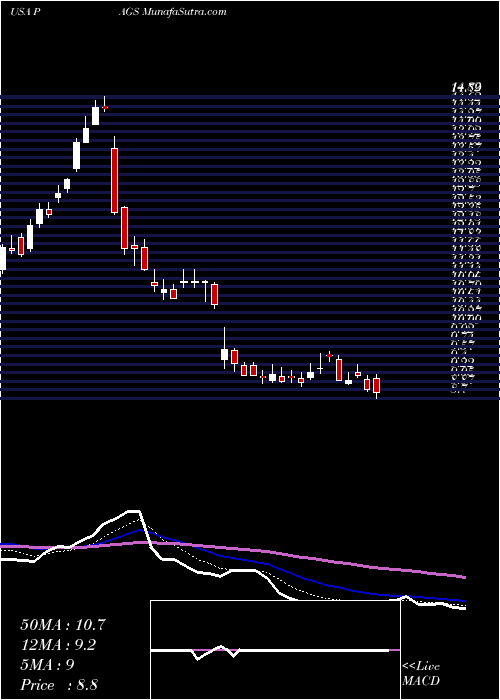Click the MACD histogram inset box
This screenshot has height=700, width=500.
click(275, 650)
